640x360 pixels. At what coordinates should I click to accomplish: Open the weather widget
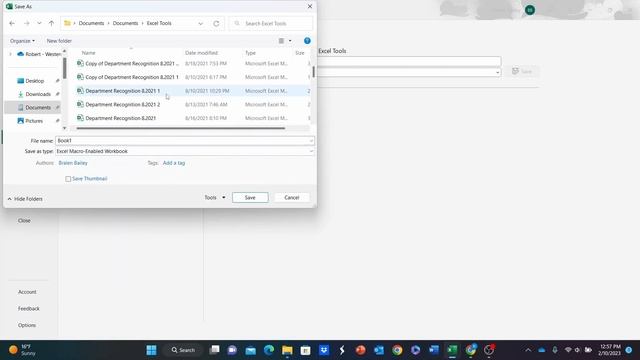coord(22,350)
